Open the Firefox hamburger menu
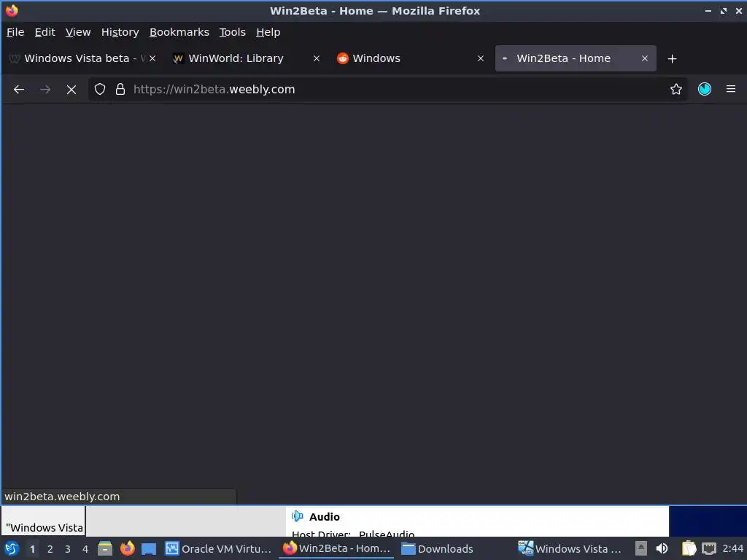The height and width of the screenshot is (560, 747). tap(731, 89)
